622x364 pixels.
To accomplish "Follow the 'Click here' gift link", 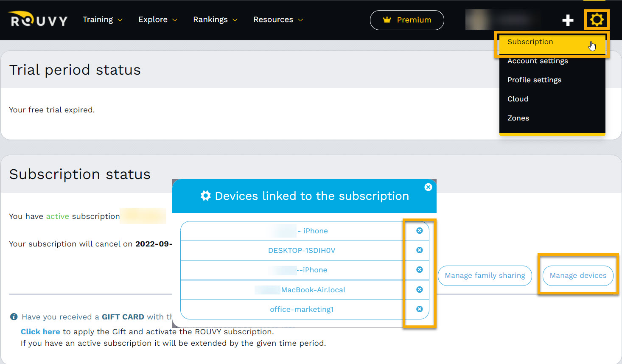I will coord(40,332).
